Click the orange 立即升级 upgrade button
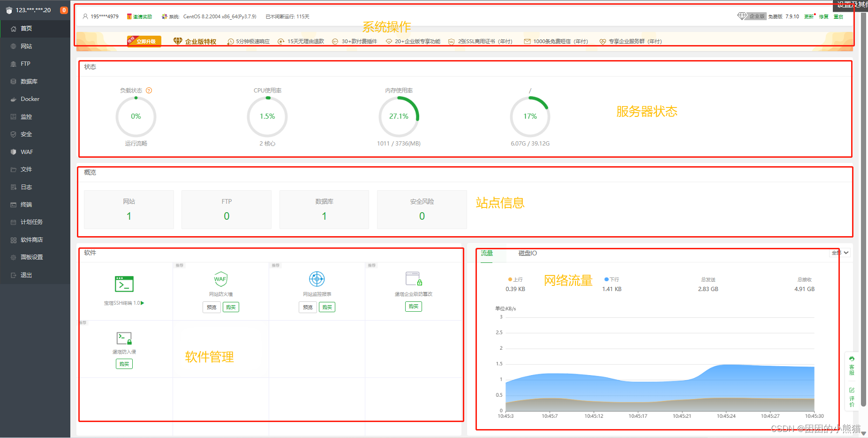The width and height of the screenshot is (868, 438). (144, 41)
